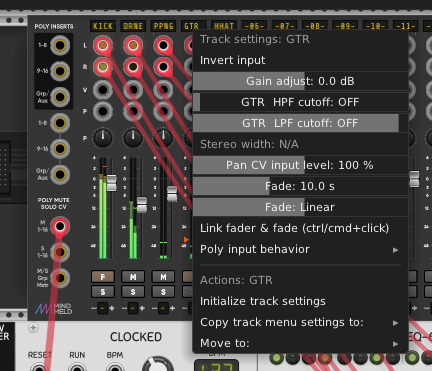Click the lower Poly Inserts 1-8 jack
Screen dimensions: 432x371
click(60, 123)
